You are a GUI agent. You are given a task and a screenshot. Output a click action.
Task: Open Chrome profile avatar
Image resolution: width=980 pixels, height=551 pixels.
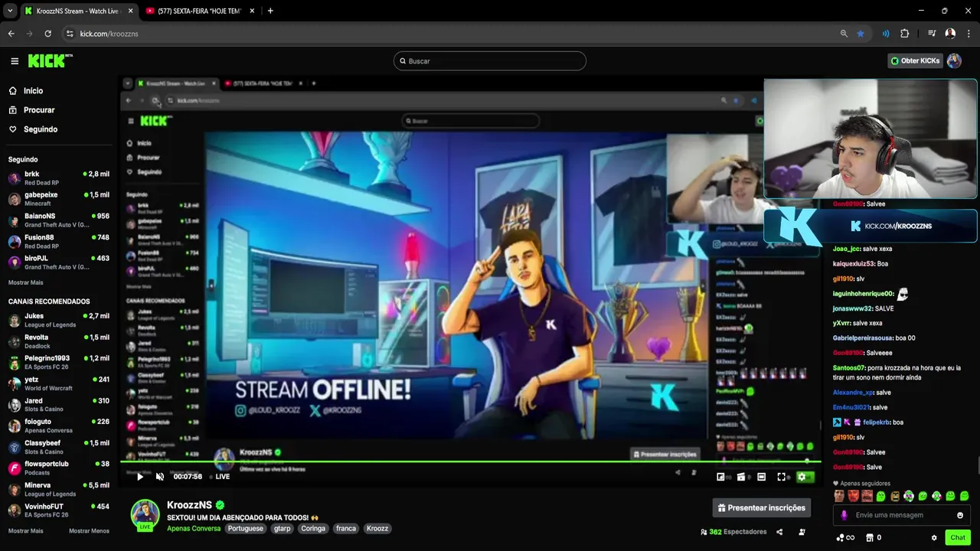pyautogui.click(x=950, y=34)
